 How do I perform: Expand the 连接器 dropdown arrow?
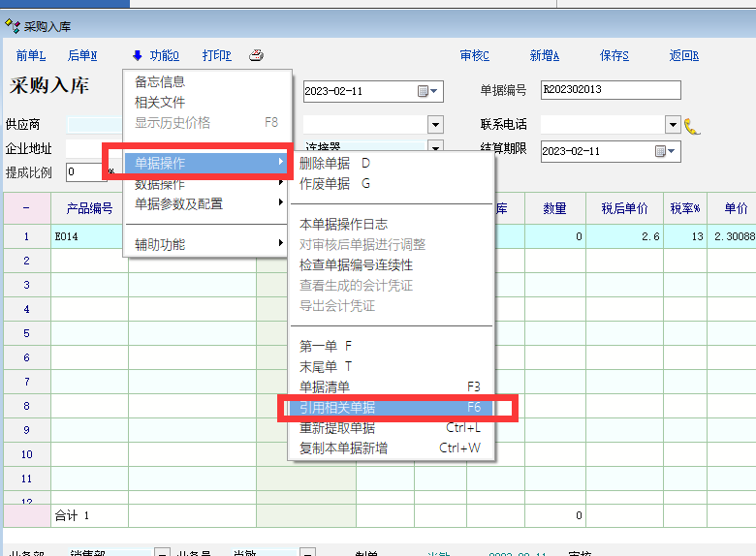click(435, 149)
